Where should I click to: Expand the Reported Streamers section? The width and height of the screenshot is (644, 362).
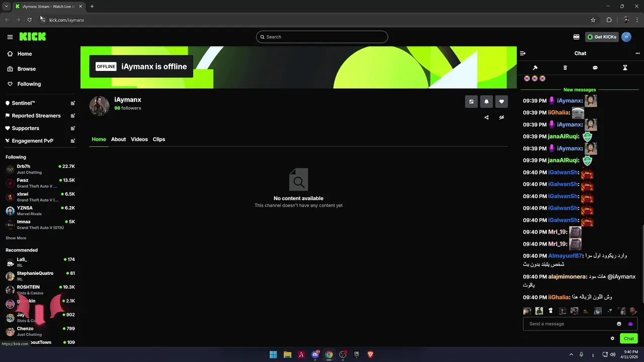pos(40,116)
